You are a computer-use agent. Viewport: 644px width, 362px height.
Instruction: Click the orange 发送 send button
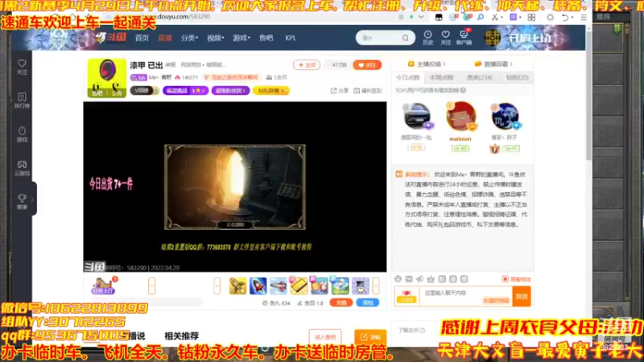tap(522, 296)
